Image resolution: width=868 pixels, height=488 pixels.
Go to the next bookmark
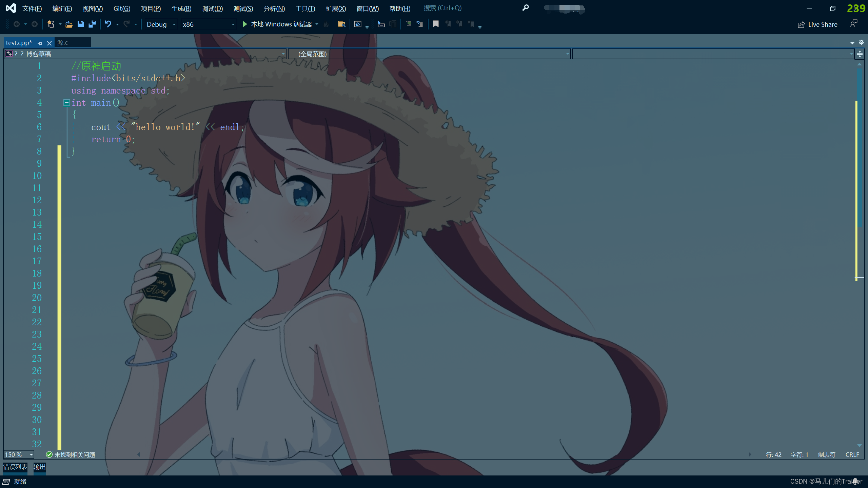pos(459,24)
